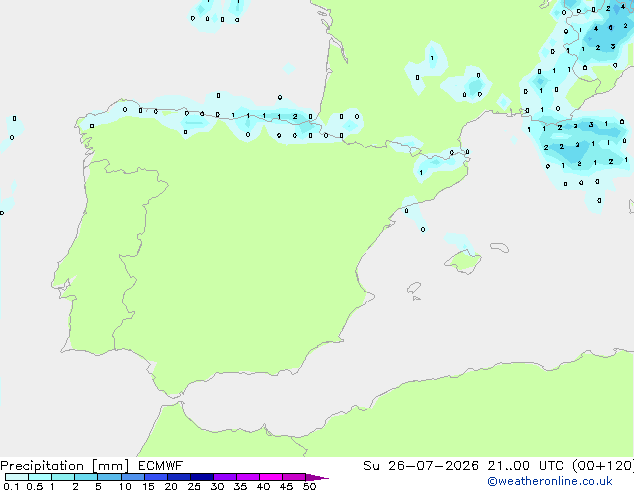Viewport: 634px width, 490px height.
Task: Click the 30–35 mm violet legend swatch
Action: point(225,477)
